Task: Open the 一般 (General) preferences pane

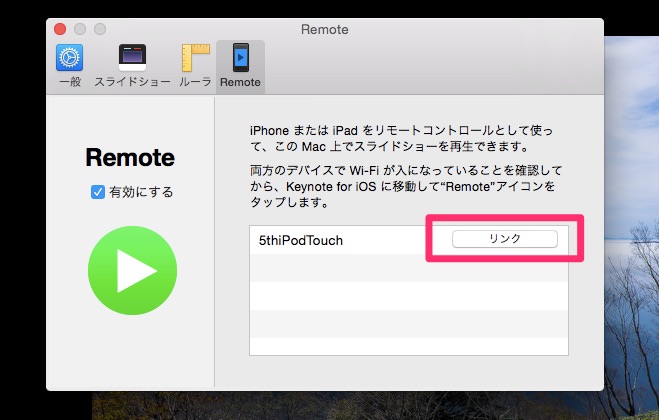Action: [x=70, y=65]
